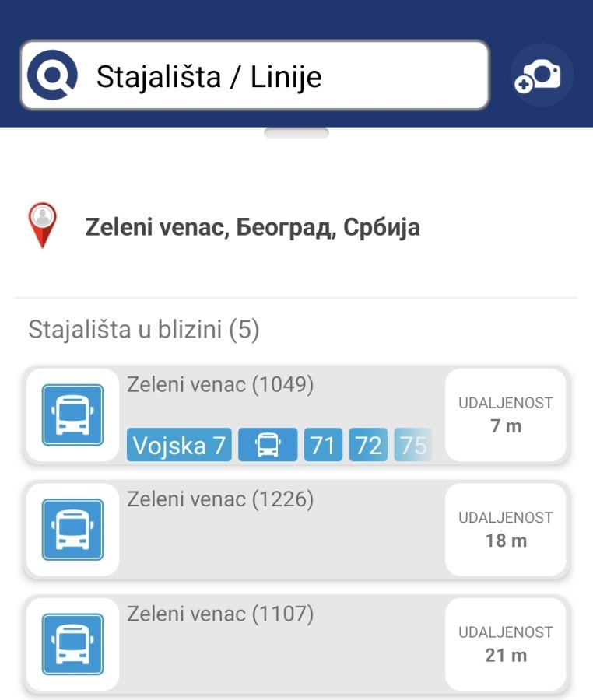Click the Stajališta / Linije search field

255,75
